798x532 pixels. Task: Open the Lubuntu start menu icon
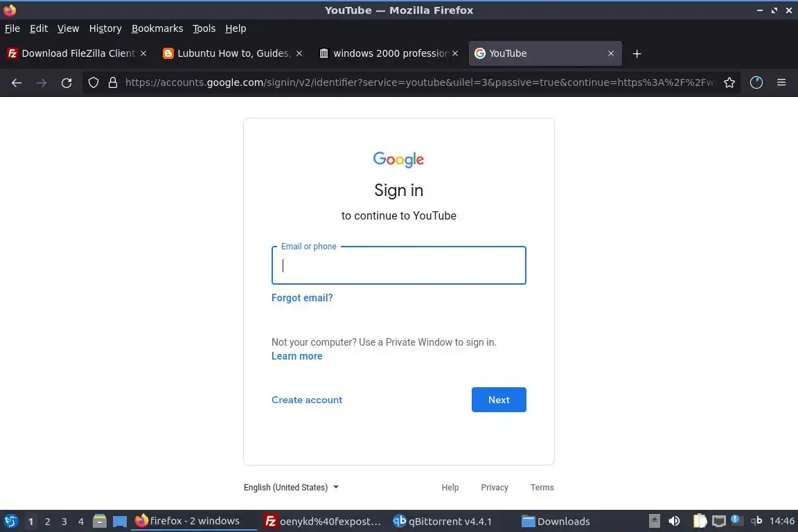coord(11,521)
